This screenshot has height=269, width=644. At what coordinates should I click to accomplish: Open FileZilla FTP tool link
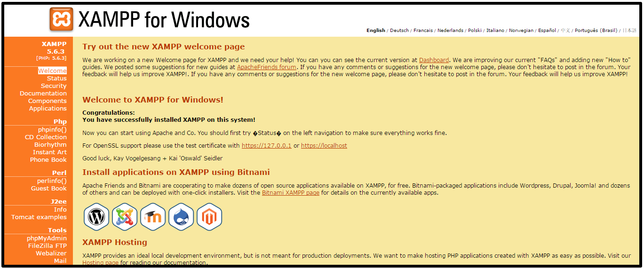point(48,246)
